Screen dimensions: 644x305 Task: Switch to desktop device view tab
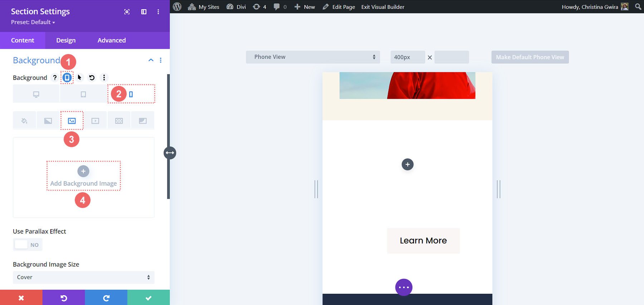(36, 95)
